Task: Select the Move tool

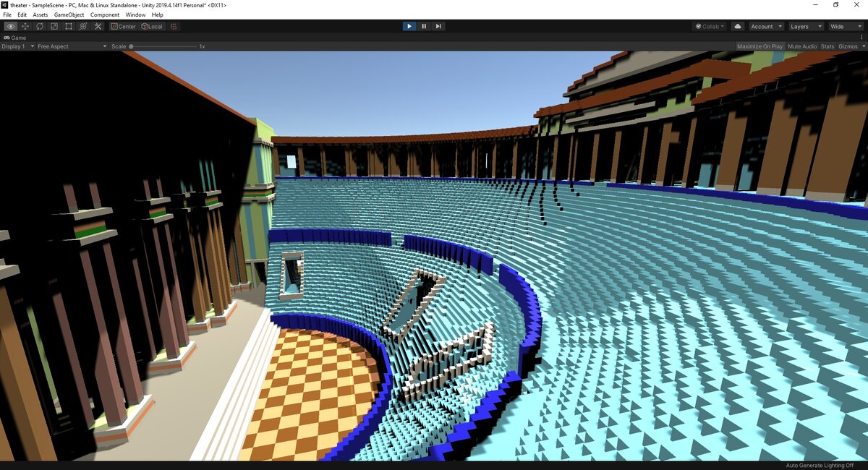Action: coord(25,26)
